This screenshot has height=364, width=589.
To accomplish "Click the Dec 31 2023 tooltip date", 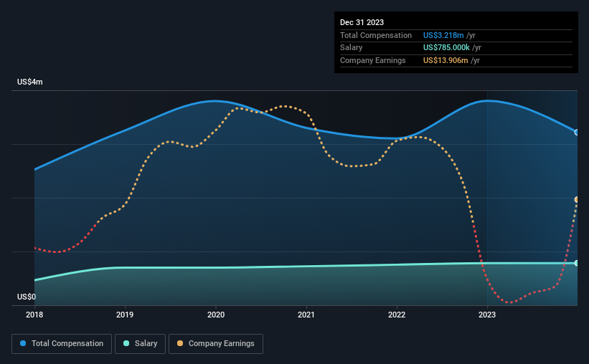I will pos(362,22).
